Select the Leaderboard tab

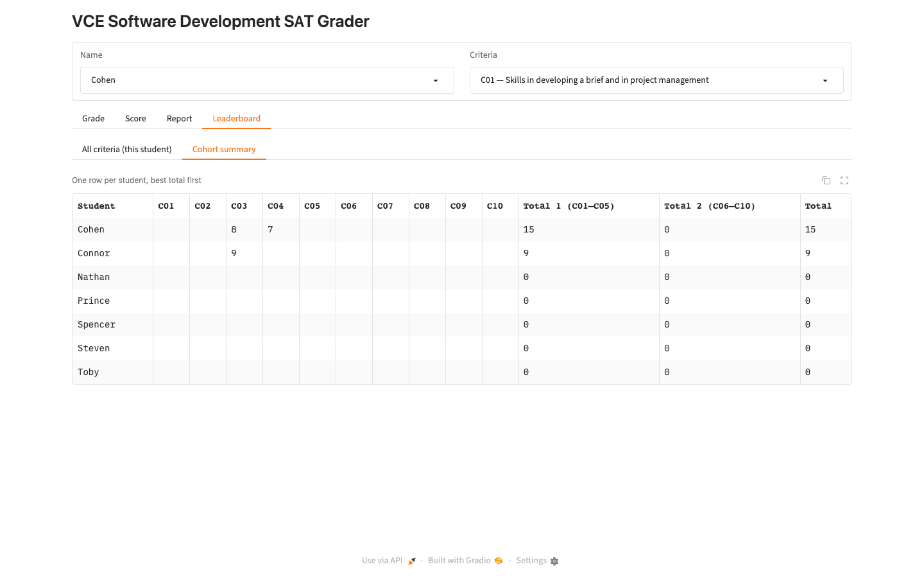[x=236, y=119]
